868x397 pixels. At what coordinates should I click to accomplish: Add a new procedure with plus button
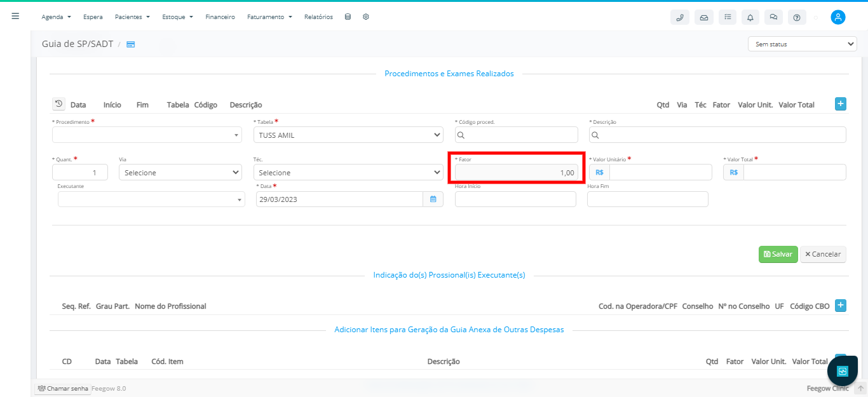coord(841,104)
